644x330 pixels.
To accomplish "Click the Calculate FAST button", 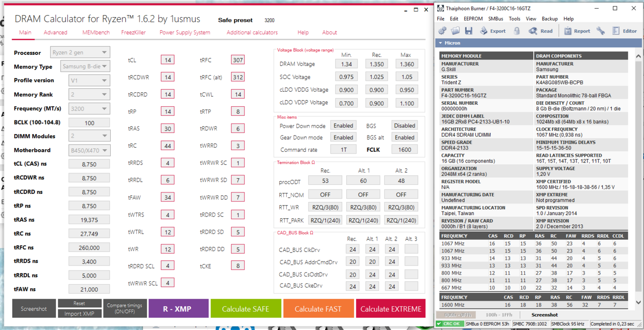I will click(x=318, y=309).
